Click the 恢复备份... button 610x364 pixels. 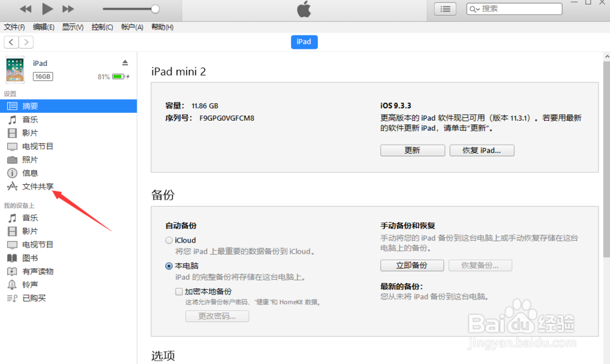click(480, 266)
